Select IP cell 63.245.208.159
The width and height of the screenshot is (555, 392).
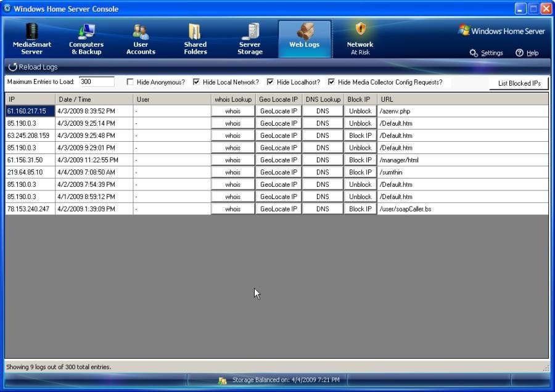click(x=30, y=136)
